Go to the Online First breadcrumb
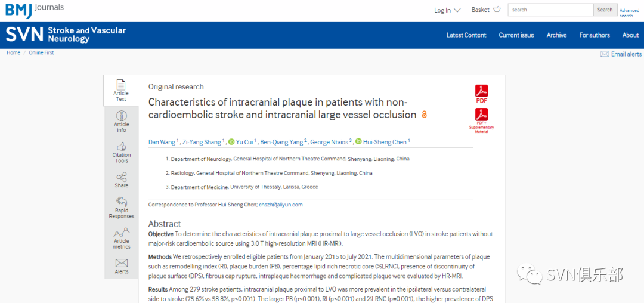Screen dimensions: 644x303 click(x=41, y=53)
